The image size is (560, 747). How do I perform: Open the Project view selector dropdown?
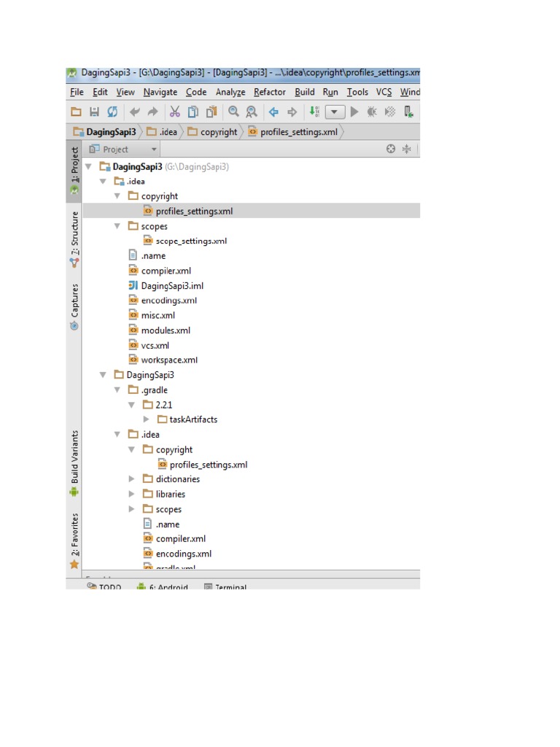pyautogui.click(x=154, y=150)
